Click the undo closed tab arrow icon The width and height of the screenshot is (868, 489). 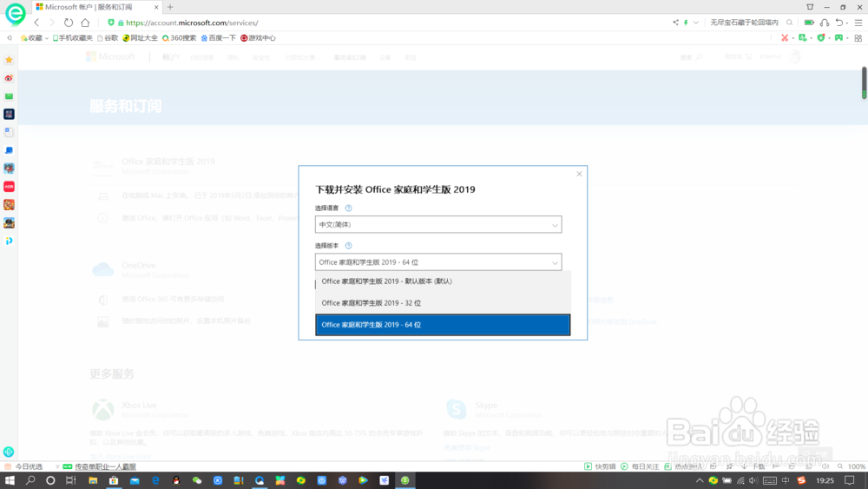[x=839, y=23]
